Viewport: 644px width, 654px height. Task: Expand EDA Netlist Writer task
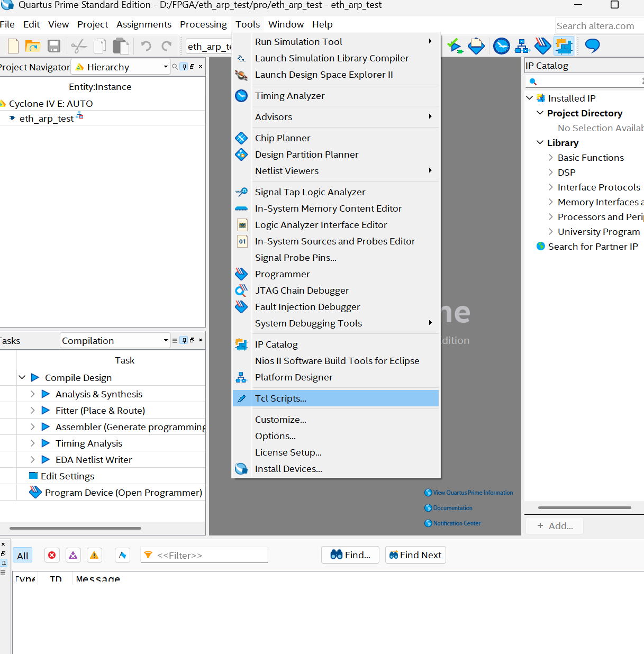click(x=32, y=459)
